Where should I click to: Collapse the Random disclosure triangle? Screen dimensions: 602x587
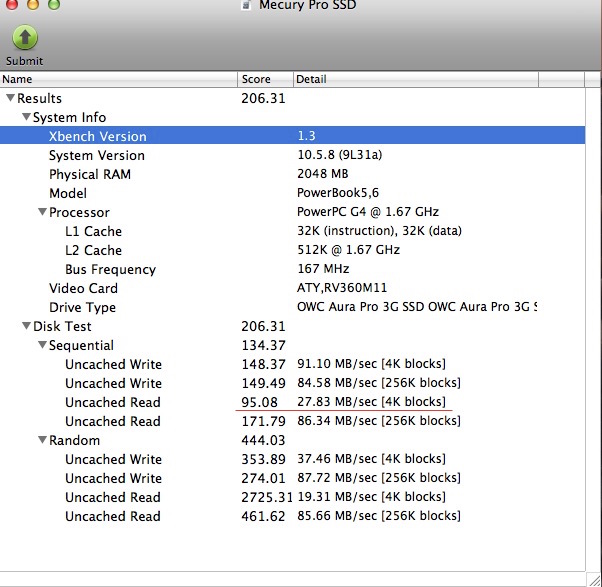pyautogui.click(x=42, y=440)
